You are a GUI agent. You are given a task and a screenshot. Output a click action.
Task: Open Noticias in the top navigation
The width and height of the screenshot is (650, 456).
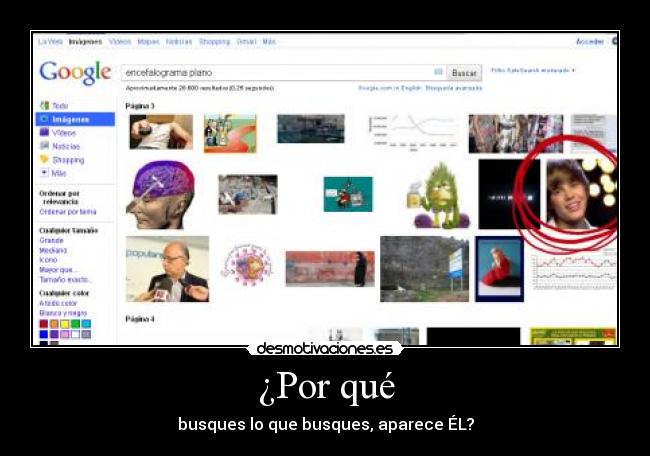[x=179, y=41]
